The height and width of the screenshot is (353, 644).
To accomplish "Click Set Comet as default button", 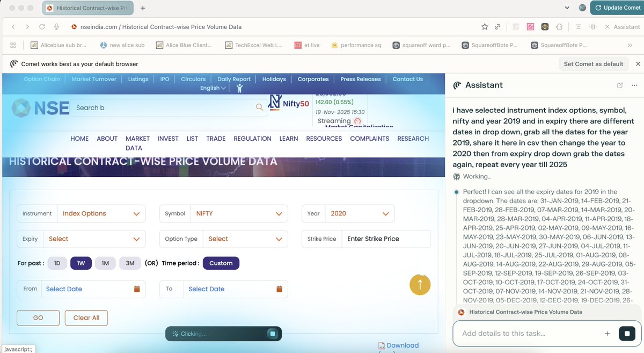I will 594,63.
